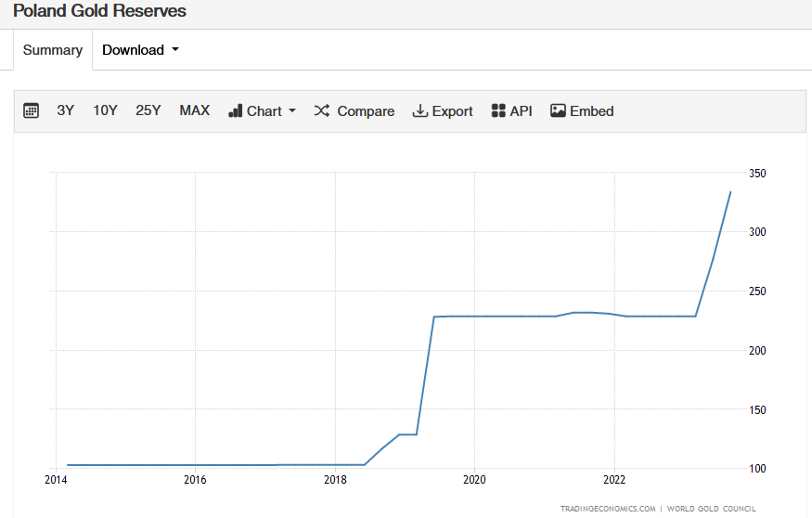The width and height of the screenshot is (812, 518).
Task: Open the calendar date range picker icon
Action: [x=31, y=110]
